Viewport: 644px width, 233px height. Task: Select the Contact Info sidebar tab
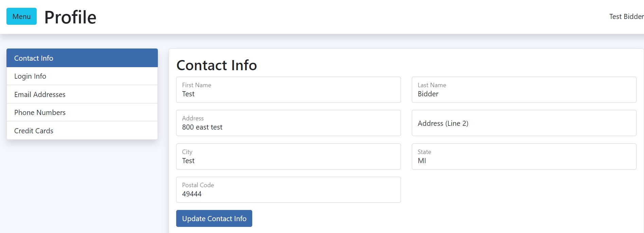click(82, 58)
